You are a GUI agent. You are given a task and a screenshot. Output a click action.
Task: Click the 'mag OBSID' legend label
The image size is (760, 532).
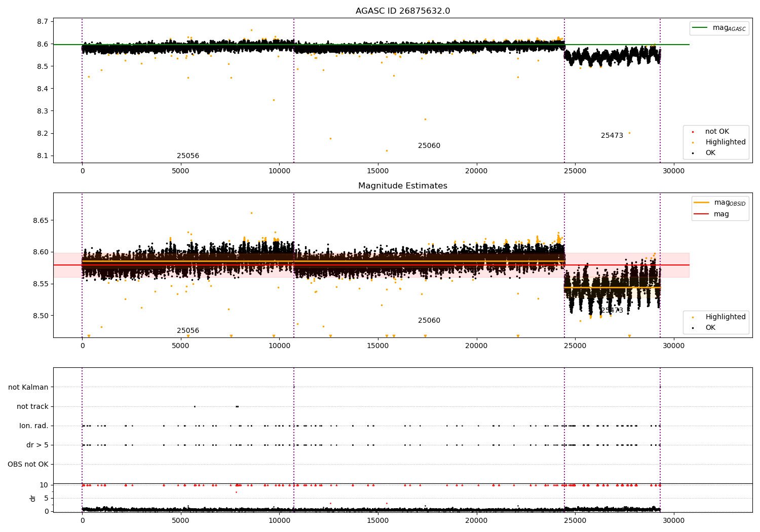pos(730,203)
